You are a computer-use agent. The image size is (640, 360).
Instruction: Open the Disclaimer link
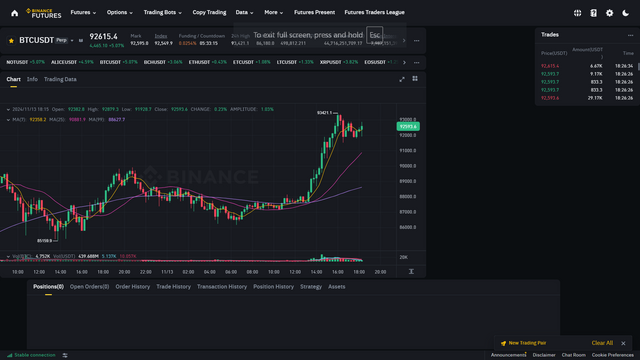coord(544,355)
